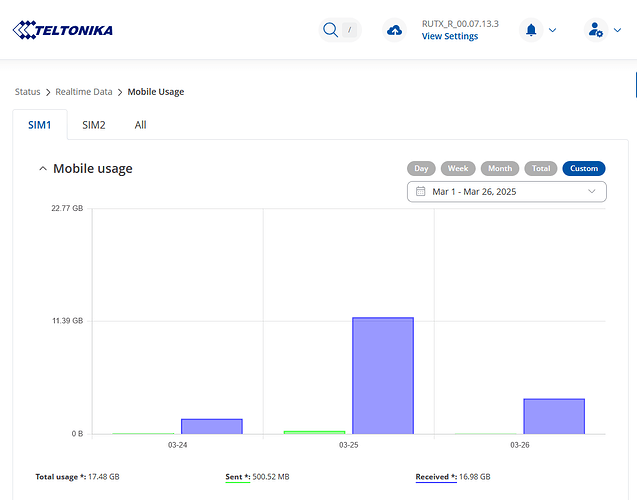This screenshot has width=637, height=500.
Task: Click the RUTX_R_00.07.13.3 firmware text
Action: 460,24
